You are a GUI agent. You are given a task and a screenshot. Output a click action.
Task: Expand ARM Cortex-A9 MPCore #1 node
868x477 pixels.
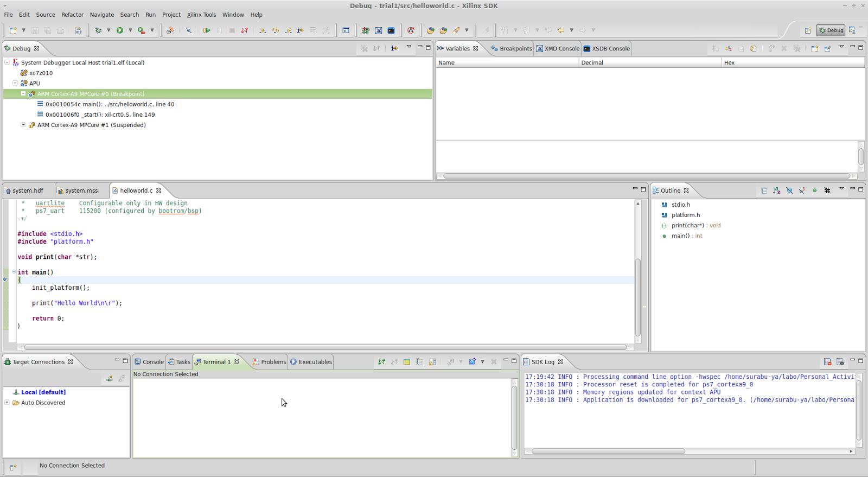point(23,125)
